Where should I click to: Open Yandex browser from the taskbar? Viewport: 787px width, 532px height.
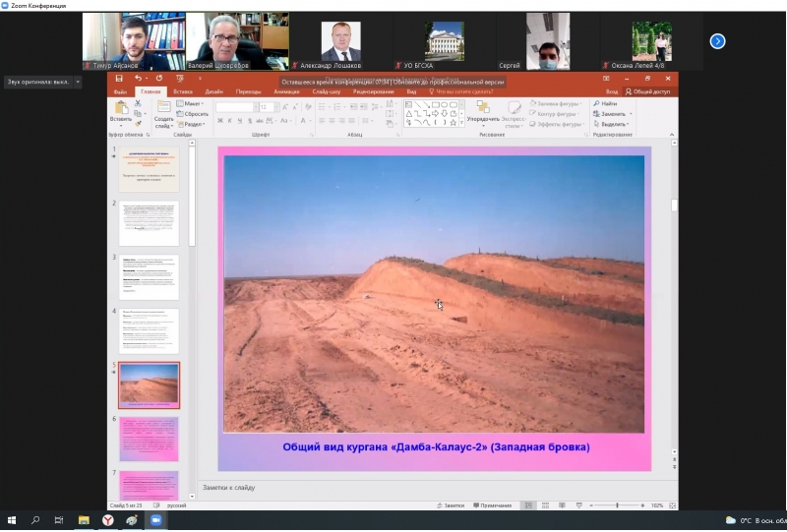click(108, 520)
